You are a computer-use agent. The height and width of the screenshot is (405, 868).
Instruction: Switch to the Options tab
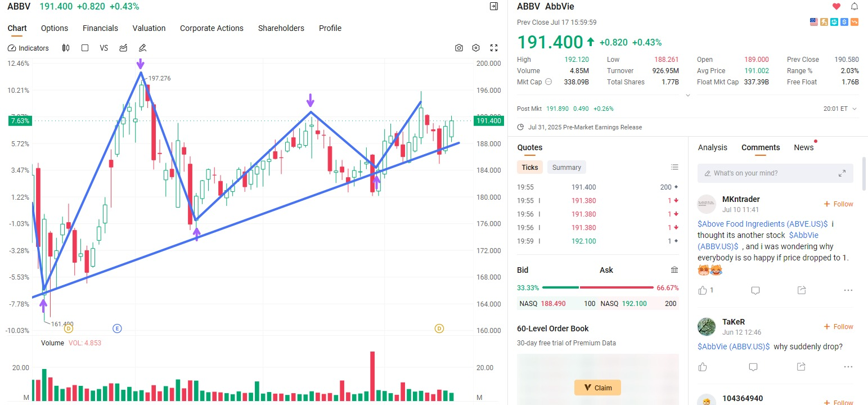click(x=55, y=28)
